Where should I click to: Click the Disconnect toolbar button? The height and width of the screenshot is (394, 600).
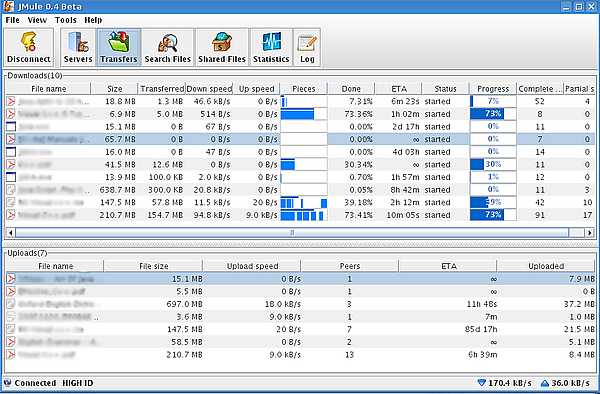(29, 47)
